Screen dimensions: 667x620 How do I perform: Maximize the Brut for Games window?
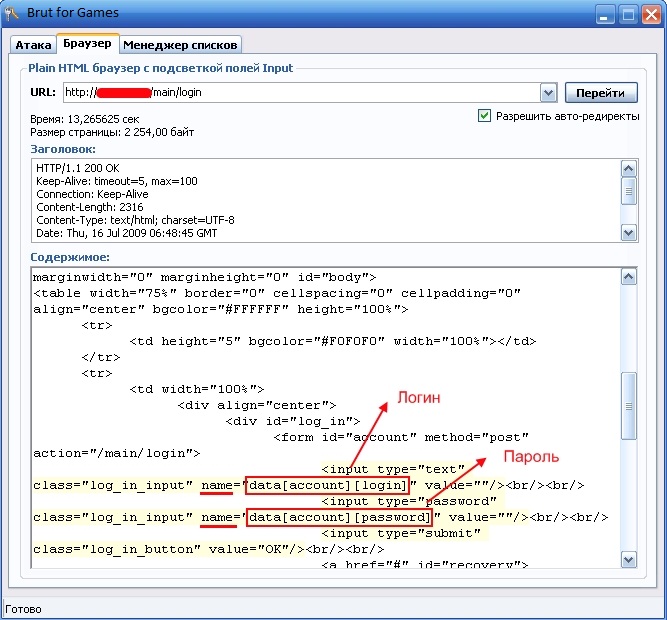(x=628, y=14)
